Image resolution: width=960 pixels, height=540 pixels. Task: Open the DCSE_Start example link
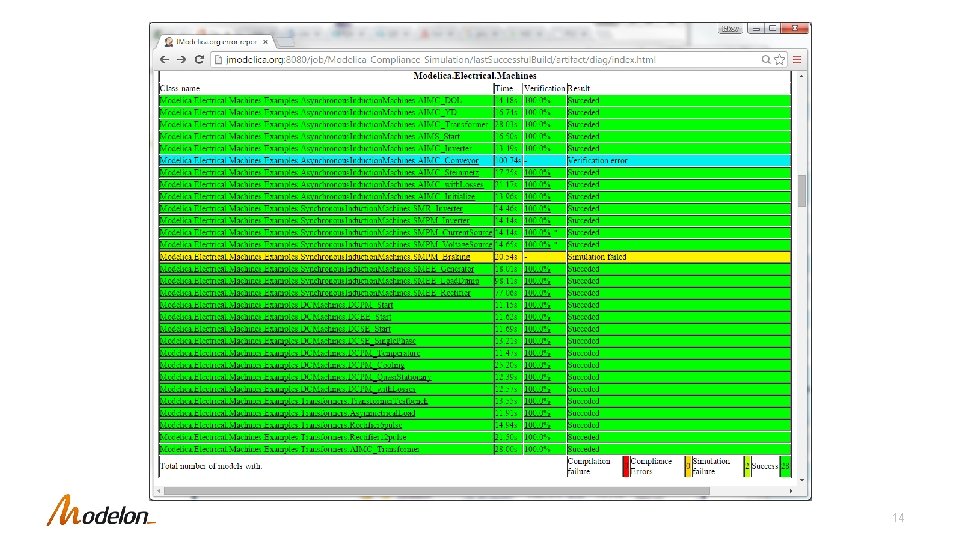[275, 329]
